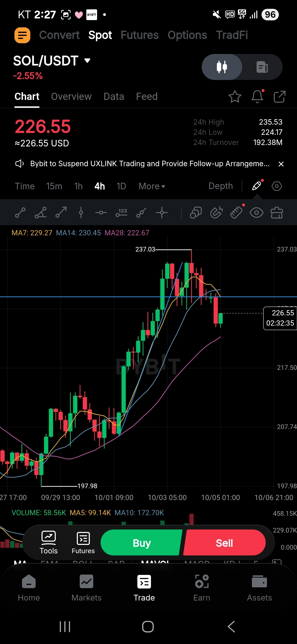Tap the green Buy button

click(141, 543)
